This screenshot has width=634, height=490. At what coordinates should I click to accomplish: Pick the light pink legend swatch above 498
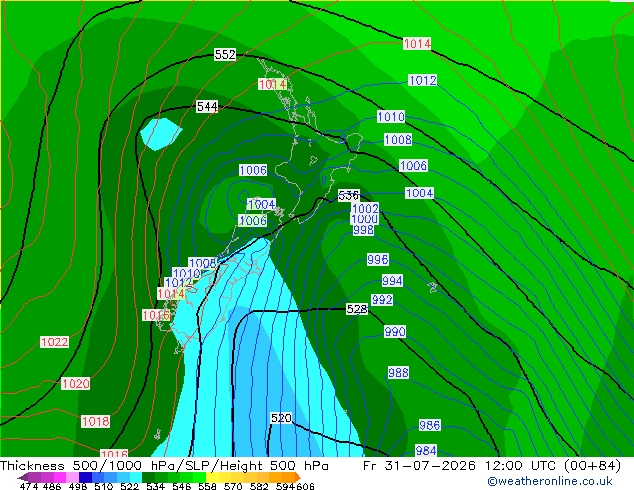pos(72,477)
